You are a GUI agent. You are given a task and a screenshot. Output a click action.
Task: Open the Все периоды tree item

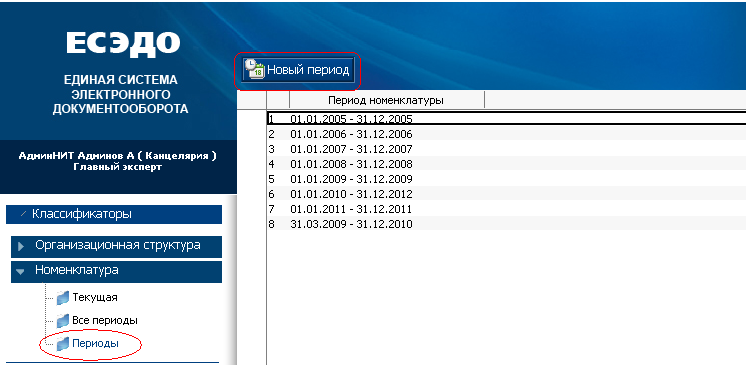(105, 320)
